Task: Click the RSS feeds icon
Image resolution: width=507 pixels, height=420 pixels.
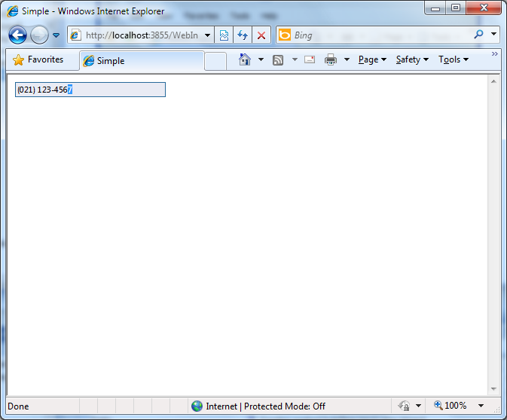Action: pos(278,60)
